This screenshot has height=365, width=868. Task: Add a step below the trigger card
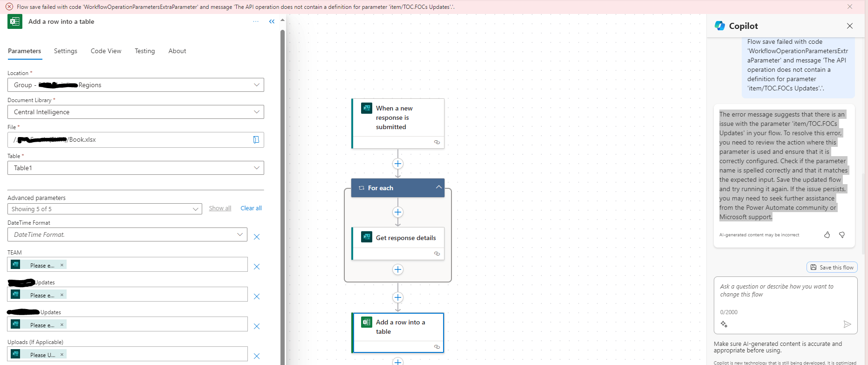[x=398, y=164]
